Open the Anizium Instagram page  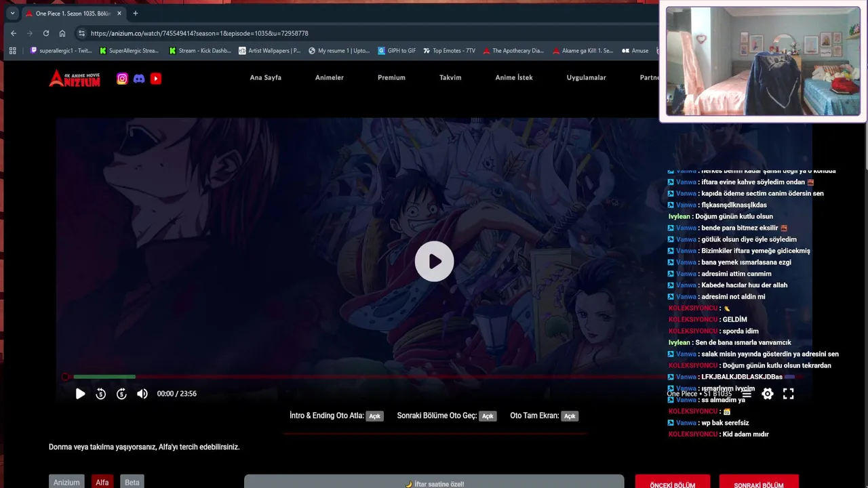coord(122,79)
